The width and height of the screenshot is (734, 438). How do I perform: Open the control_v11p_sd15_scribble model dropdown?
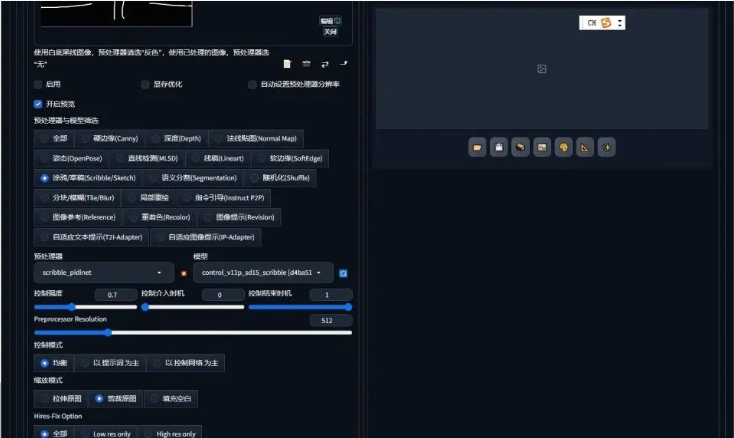tap(263, 272)
